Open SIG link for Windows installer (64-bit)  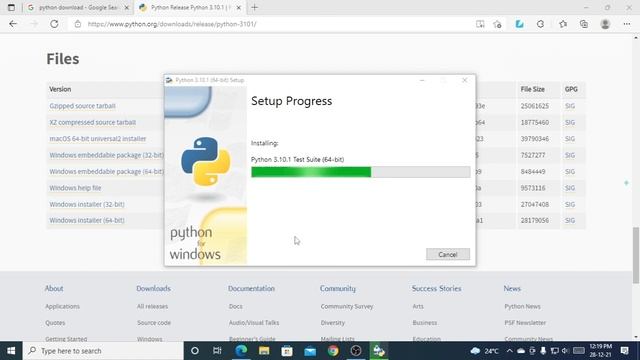[x=570, y=220]
